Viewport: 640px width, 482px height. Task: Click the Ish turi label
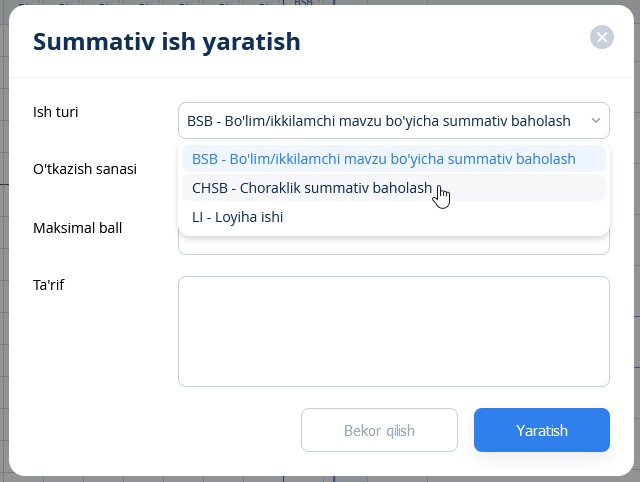tap(56, 112)
